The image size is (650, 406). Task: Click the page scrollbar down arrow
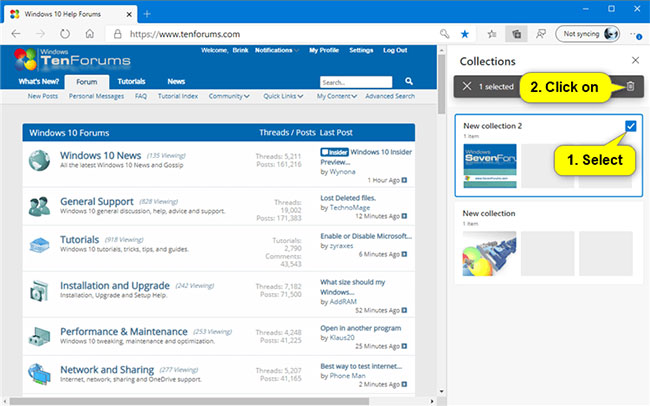pos(441,391)
